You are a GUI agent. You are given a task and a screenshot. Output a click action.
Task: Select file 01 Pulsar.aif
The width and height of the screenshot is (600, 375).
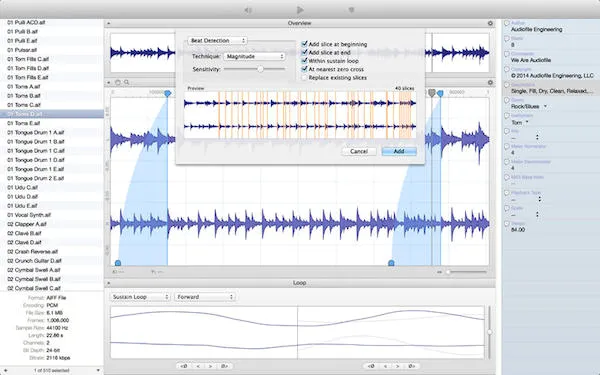52,50
